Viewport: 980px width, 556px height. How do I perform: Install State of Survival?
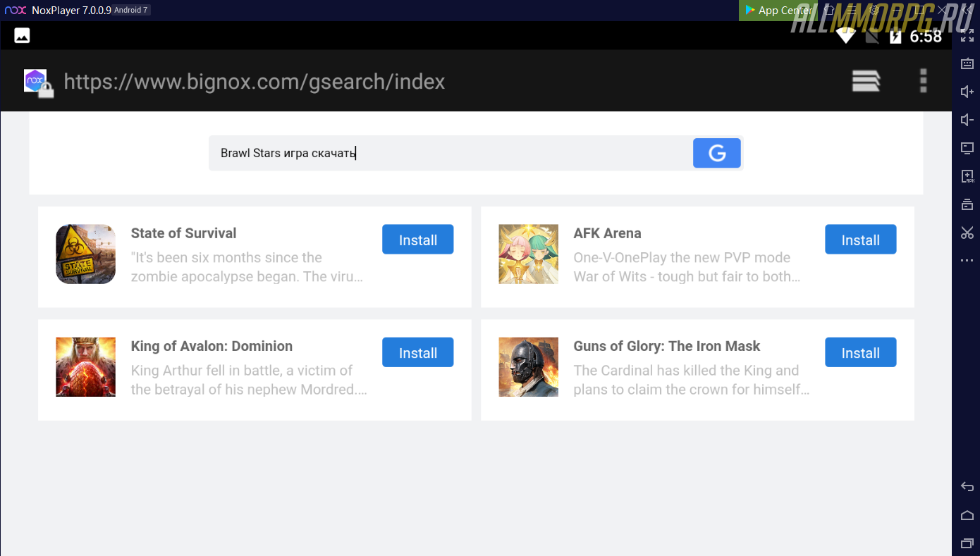pyautogui.click(x=417, y=240)
